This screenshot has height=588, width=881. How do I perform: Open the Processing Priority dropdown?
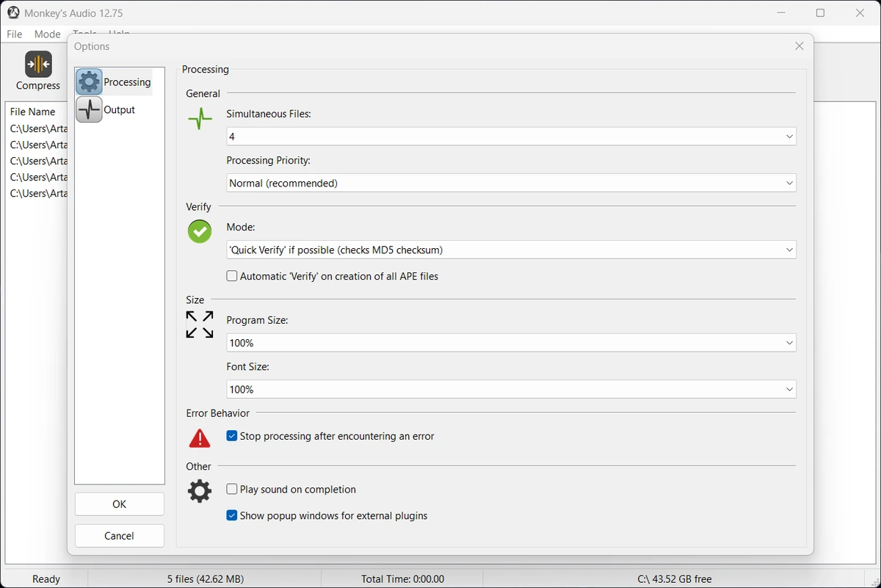coord(511,184)
